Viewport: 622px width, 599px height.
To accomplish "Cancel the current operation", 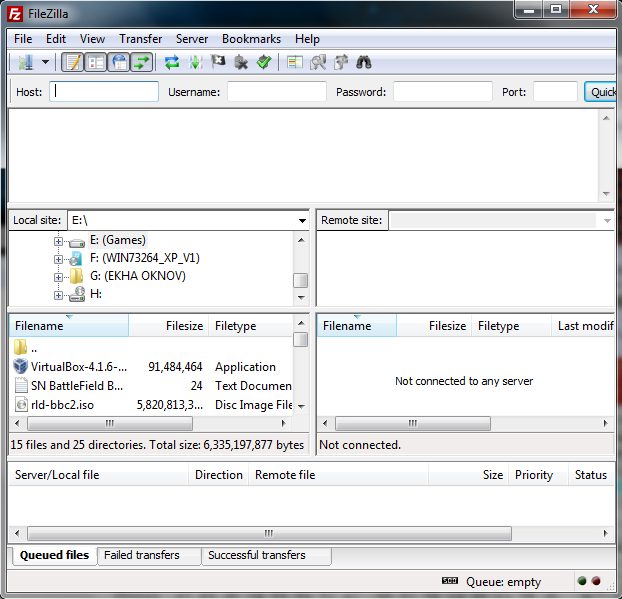I will click(x=218, y=62).
